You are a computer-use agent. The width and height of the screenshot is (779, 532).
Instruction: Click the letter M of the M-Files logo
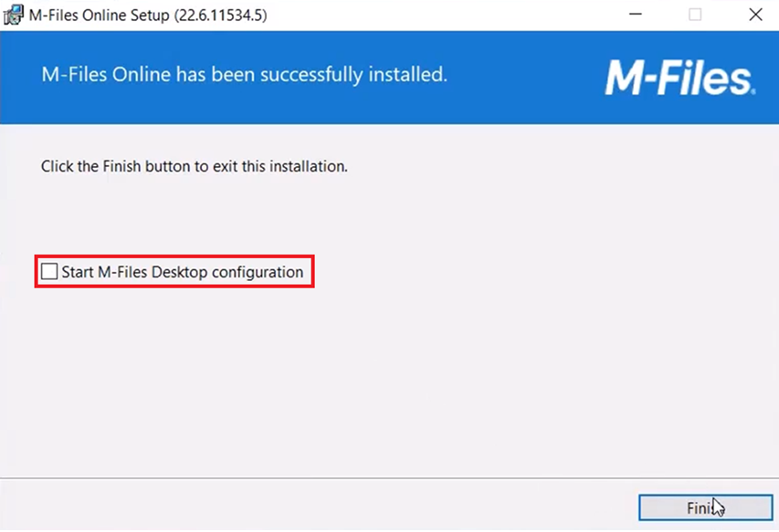(x=625, y=78)
